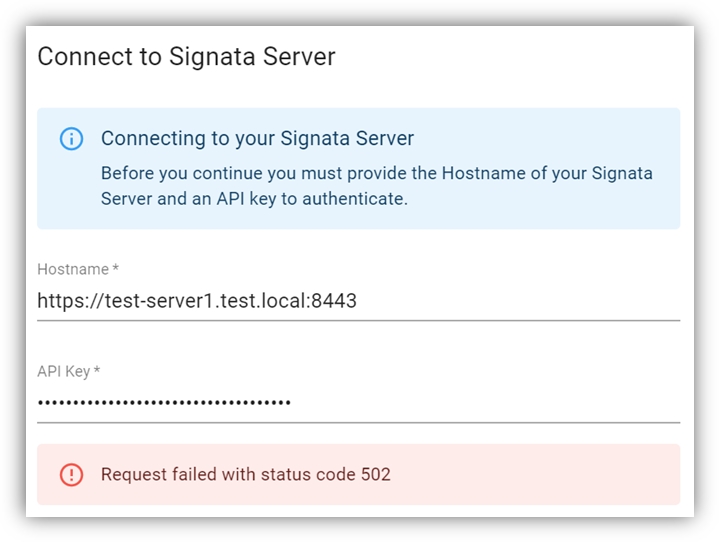Click the "API Key *" field label
This screenshot has width=719, height=542.
click(x=69, y=371)
